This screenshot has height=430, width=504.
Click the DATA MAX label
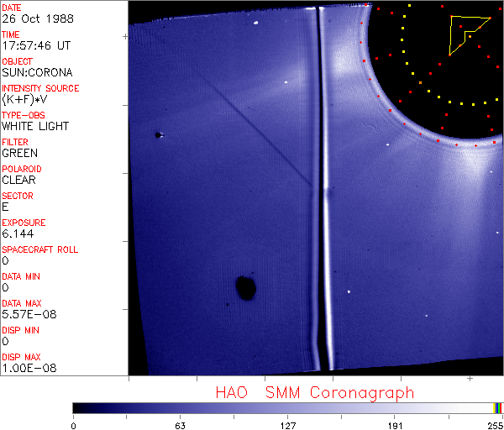pos(22,303)
